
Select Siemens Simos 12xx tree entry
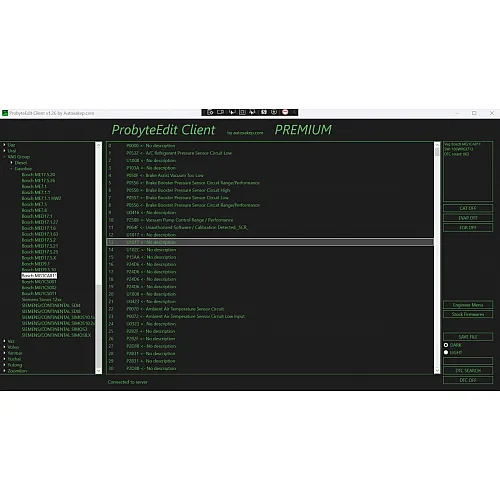click(x=41, y=299)
